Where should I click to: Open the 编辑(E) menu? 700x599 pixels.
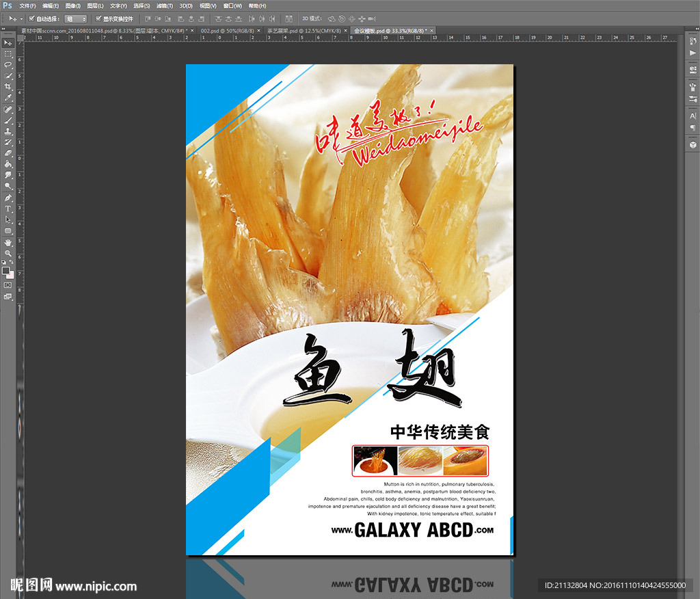coord(51,5)
